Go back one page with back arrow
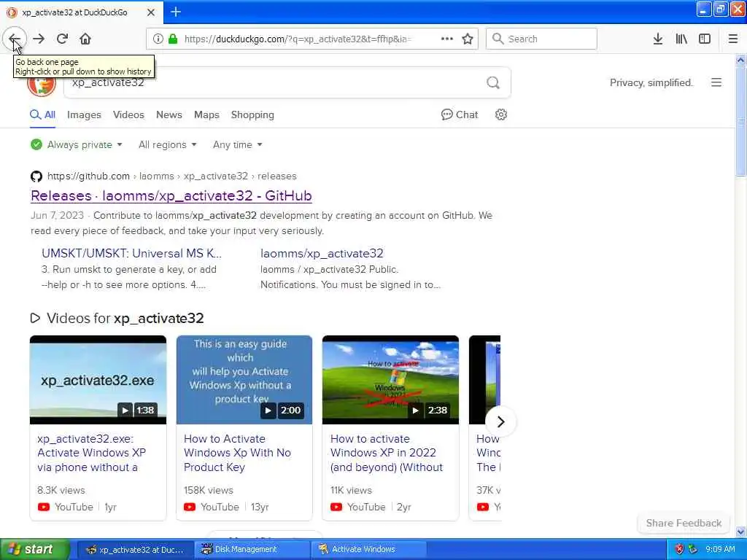 [x=15, y=39]
